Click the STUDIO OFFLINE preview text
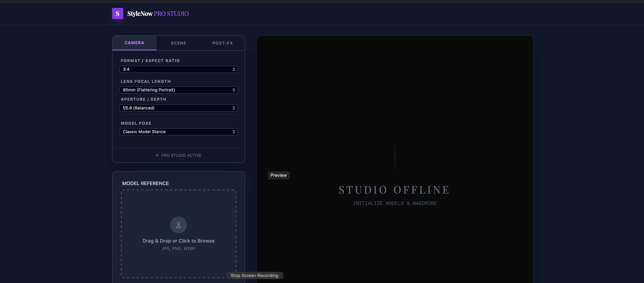The image size is (644, 283). pos(394,190)
